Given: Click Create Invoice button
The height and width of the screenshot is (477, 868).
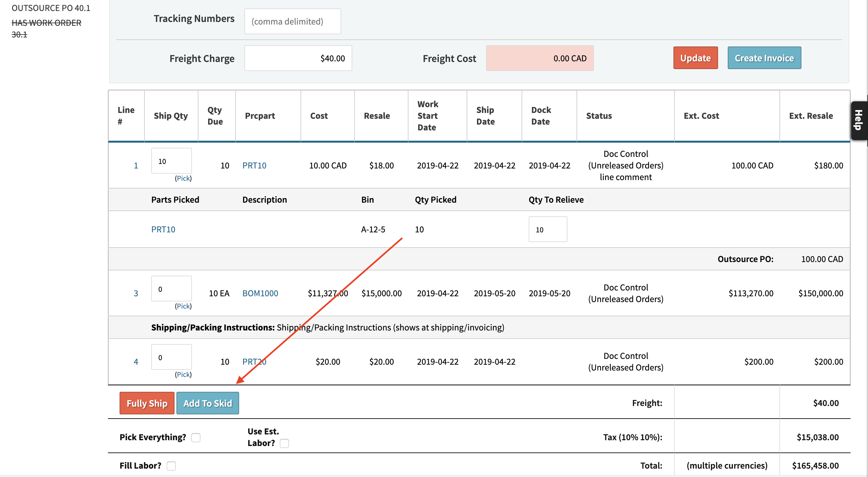Looking at the screenshot, I should [765, 57].
